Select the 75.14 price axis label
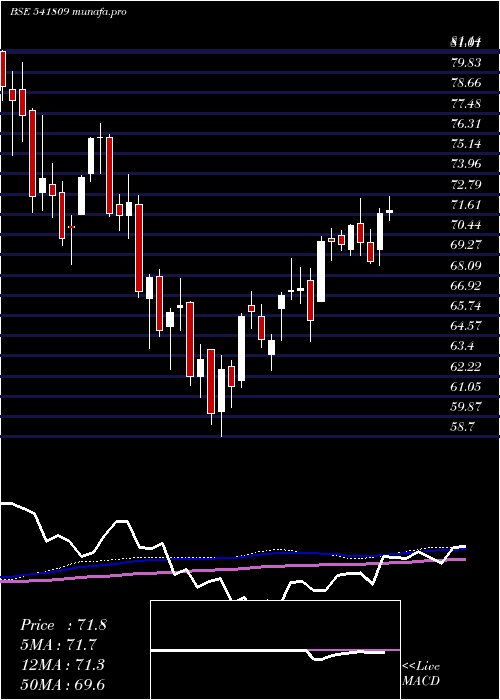This screenshot has width=500, height=700. point(466,144)
